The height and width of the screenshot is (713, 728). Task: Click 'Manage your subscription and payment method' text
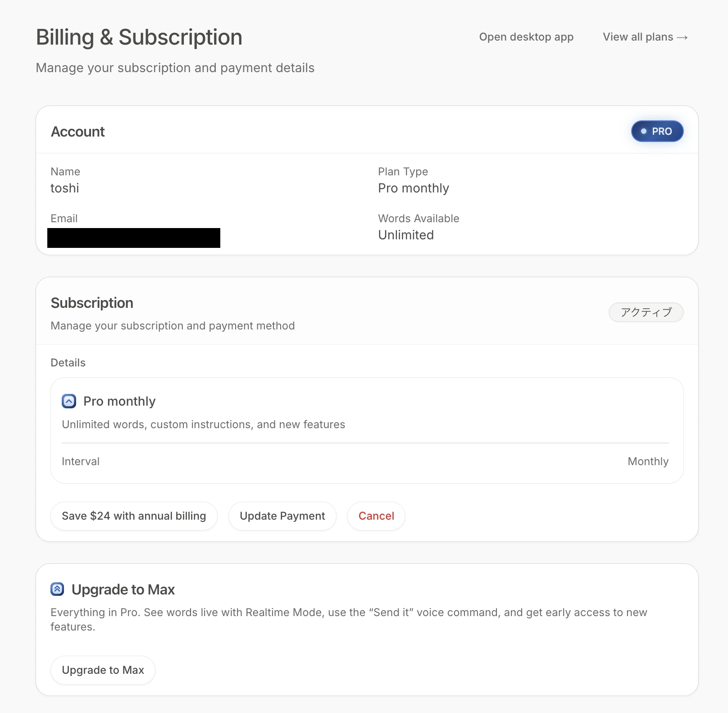pyautogui.click(x=173, y=326)
